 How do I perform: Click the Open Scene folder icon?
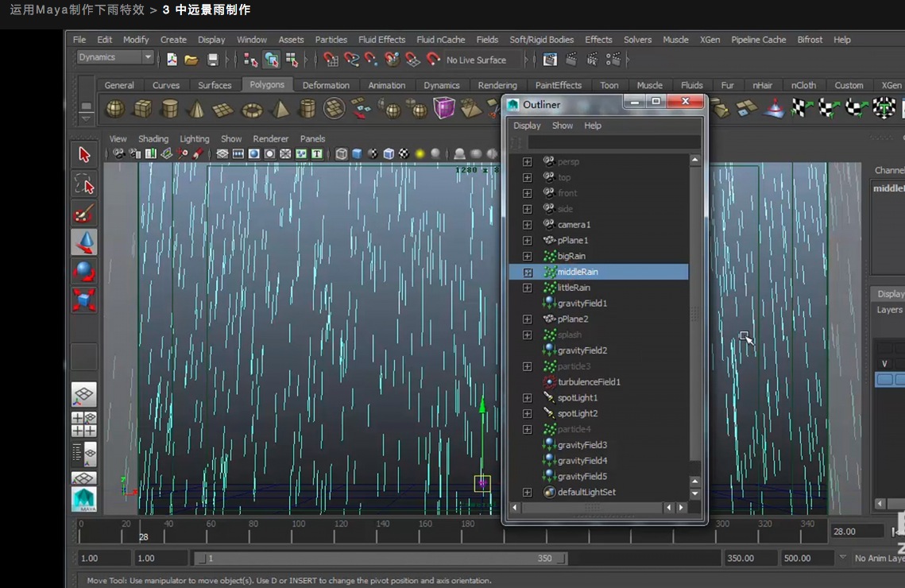(x=191, y=60)
